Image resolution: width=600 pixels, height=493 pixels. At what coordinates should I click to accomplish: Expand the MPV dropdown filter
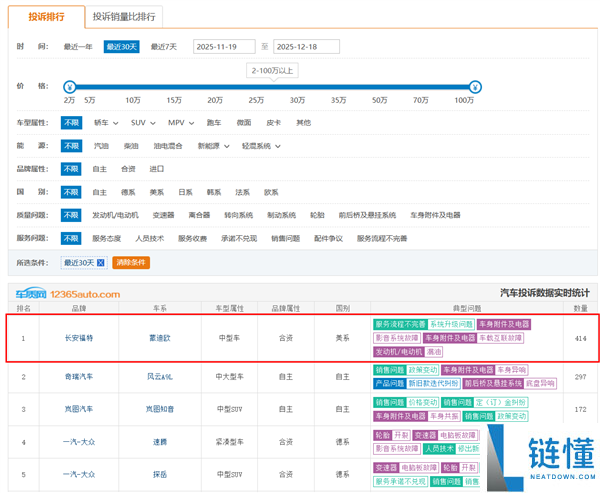pyautogui.click(x=180, y=123)
